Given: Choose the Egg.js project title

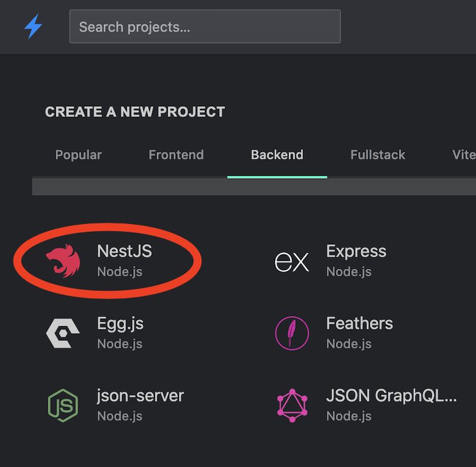Looking at the screenshot, I should tap(120, 324).
